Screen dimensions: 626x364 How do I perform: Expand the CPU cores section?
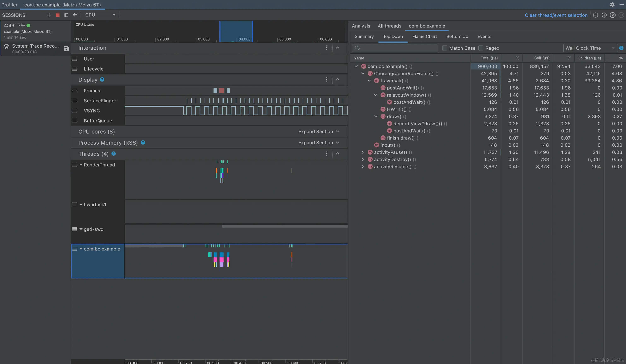(319, 132)
